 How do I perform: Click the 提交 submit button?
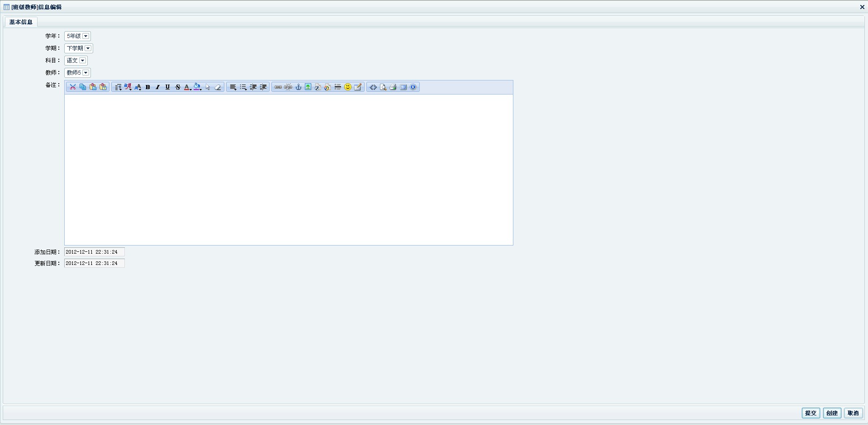click(811, 413)
